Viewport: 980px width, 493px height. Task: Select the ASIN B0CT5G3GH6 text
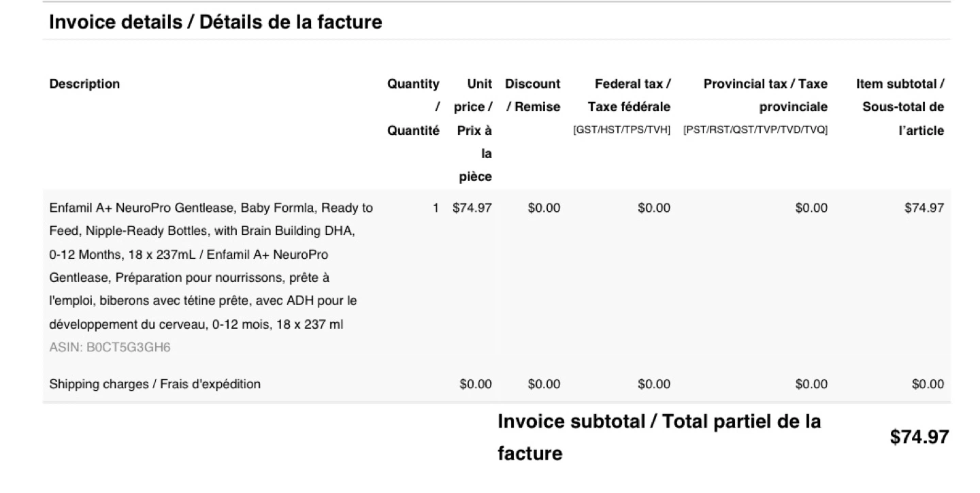pyautogui.click(x=110, y=347)
